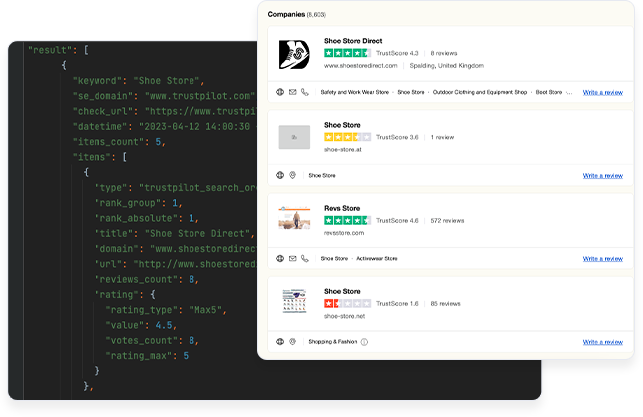Click Spalding, United Kingdom location text
The width and height of the screenshot is (643, 417).
tap(447, 66)
